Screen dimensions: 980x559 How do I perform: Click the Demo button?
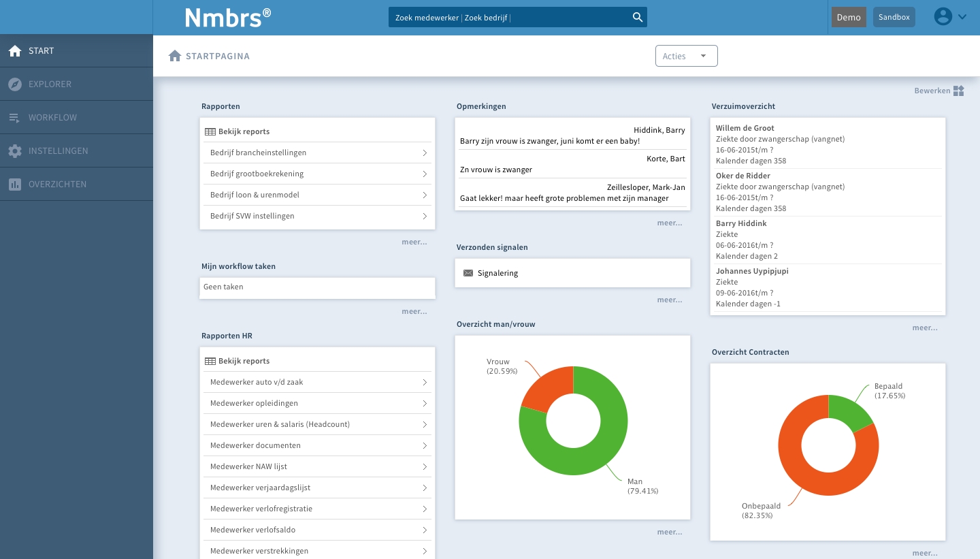(849, 17)
